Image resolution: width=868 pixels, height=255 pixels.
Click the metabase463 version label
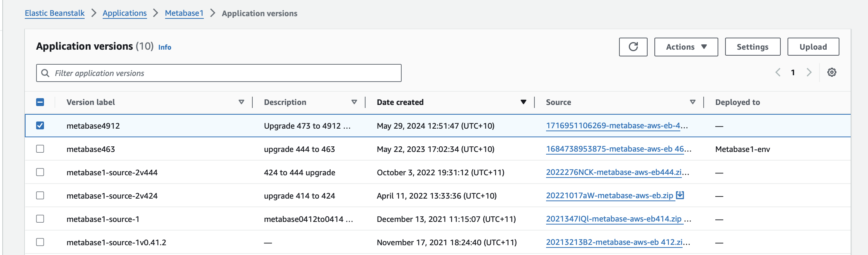tap(91, 149)
